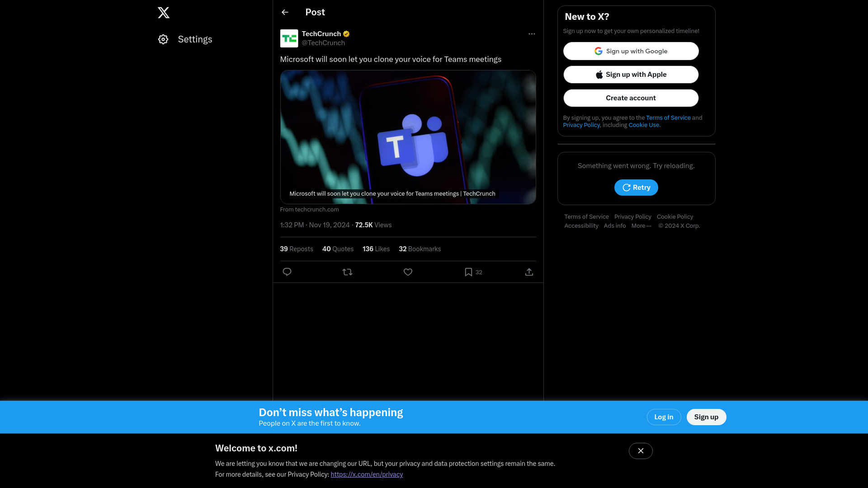Dismiss the Welcome to x.com notice
The width and height of the screenshot is (868, 488).
click(641, 451)
